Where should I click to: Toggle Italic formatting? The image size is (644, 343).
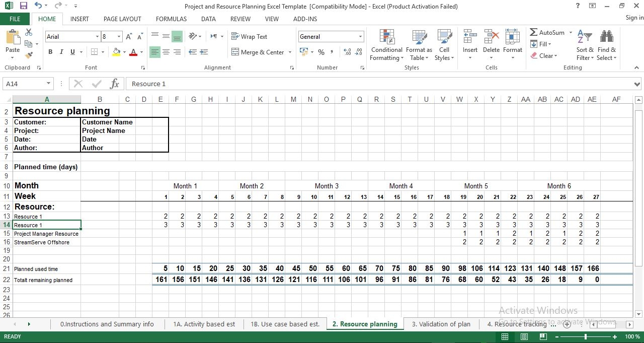click(61, 52)
